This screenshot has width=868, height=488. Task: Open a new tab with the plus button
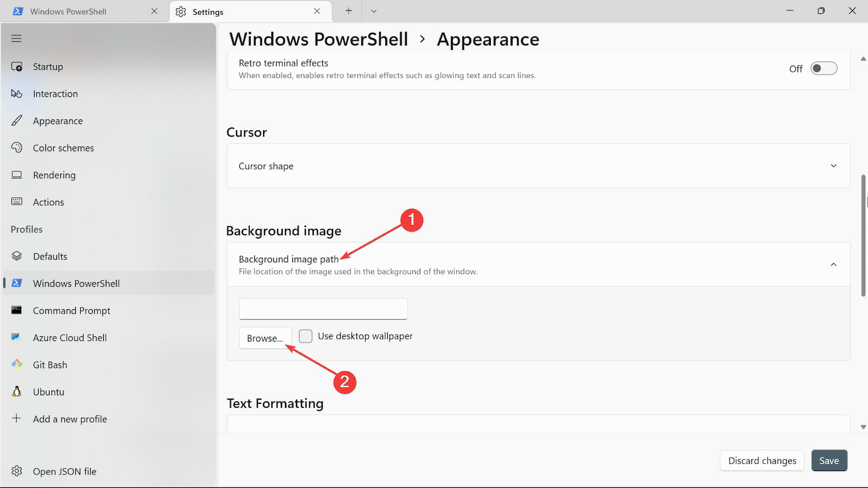(349, 11)
